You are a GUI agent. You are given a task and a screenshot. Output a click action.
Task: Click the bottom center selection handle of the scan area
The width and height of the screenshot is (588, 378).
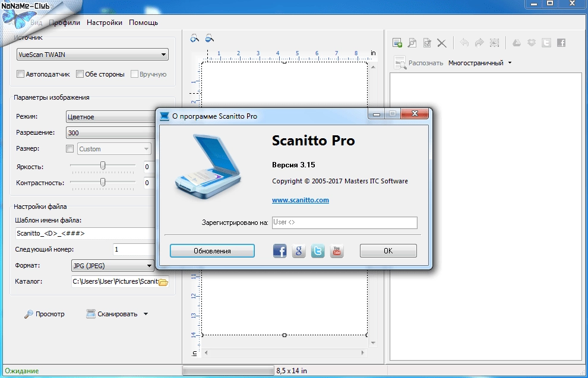coord(284,335)
